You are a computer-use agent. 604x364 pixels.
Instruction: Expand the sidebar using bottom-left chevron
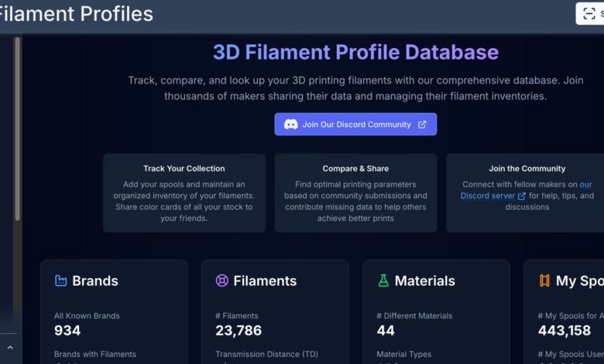click(x=11, y=348)
